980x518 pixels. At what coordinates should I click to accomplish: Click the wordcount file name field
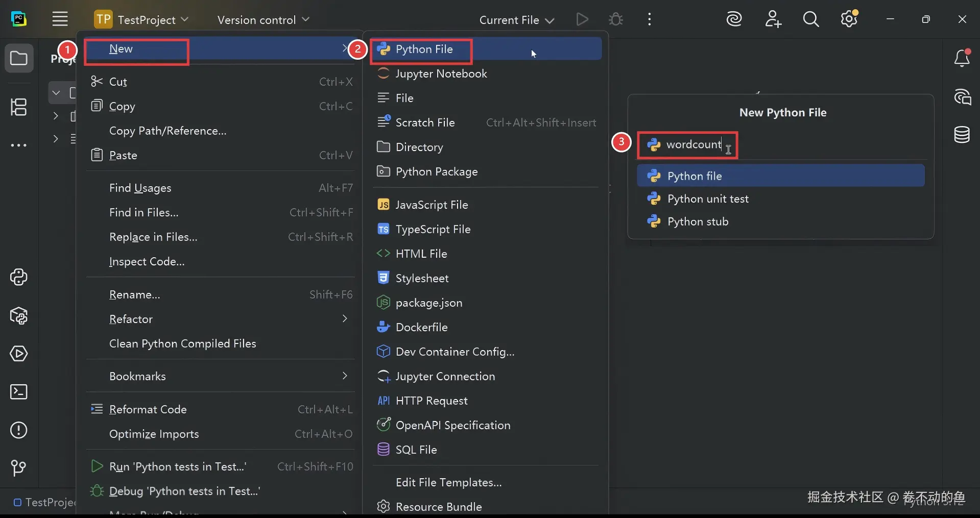click(x=693, y=145)
